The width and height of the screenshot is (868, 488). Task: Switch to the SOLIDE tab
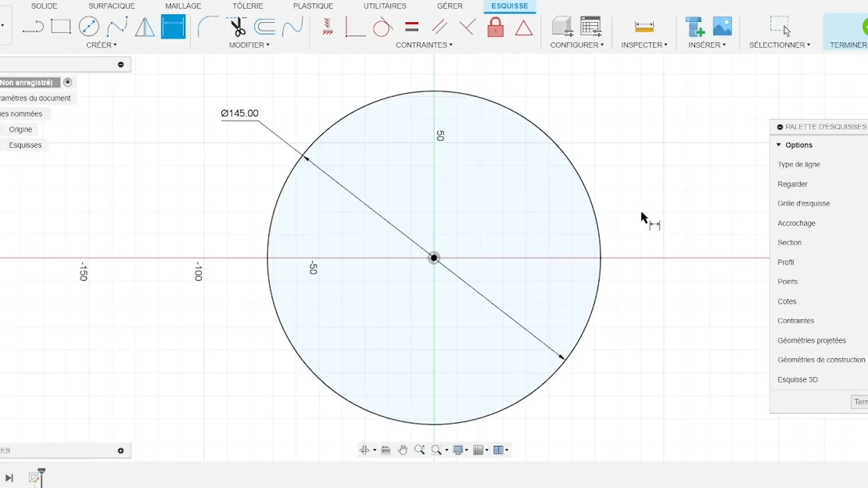click(x=44, y=6)
